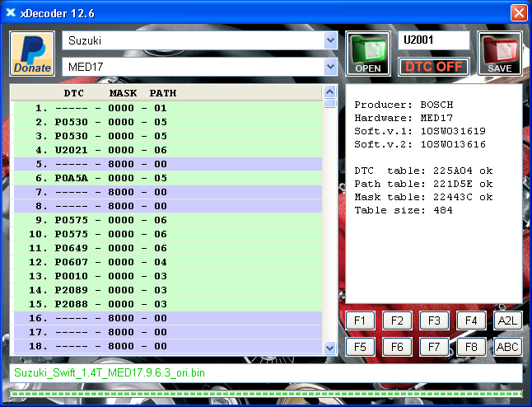Click the F2 button
Image resolution: width=532 pixels, height=407 pixels.
tap(397, 320)
